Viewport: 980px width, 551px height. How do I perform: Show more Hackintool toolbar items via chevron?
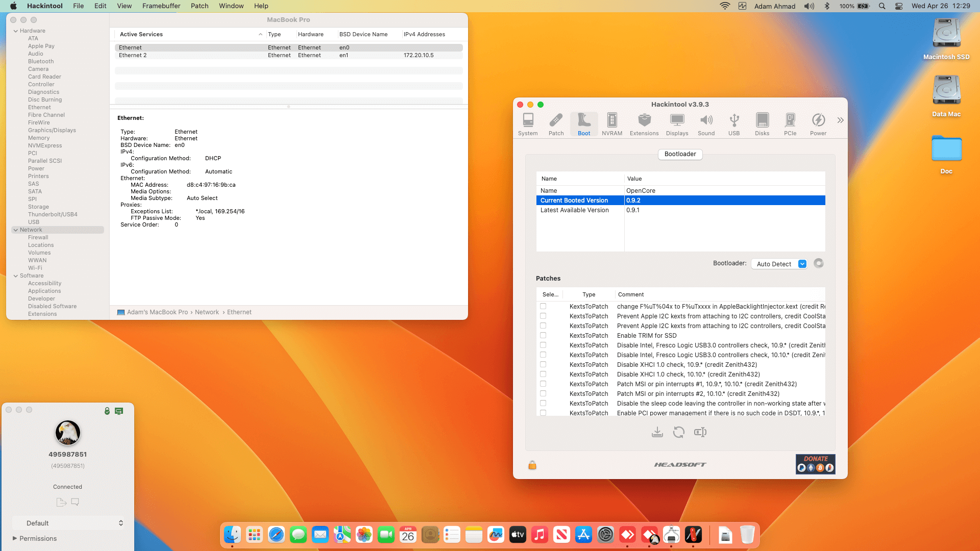(x=840, y=120)
